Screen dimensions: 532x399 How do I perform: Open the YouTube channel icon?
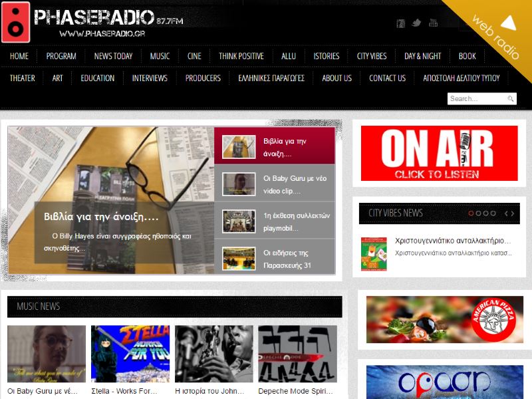[434, 22]
